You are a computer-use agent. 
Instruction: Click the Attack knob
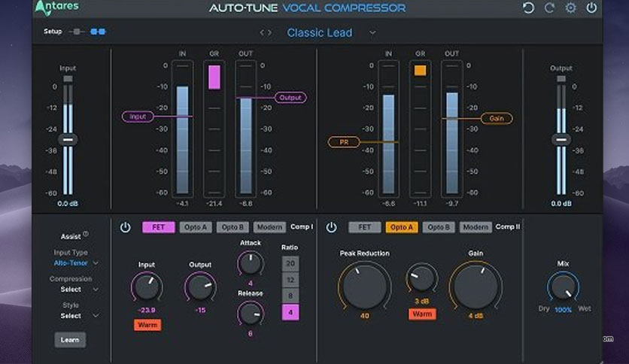tap(251, 263)
